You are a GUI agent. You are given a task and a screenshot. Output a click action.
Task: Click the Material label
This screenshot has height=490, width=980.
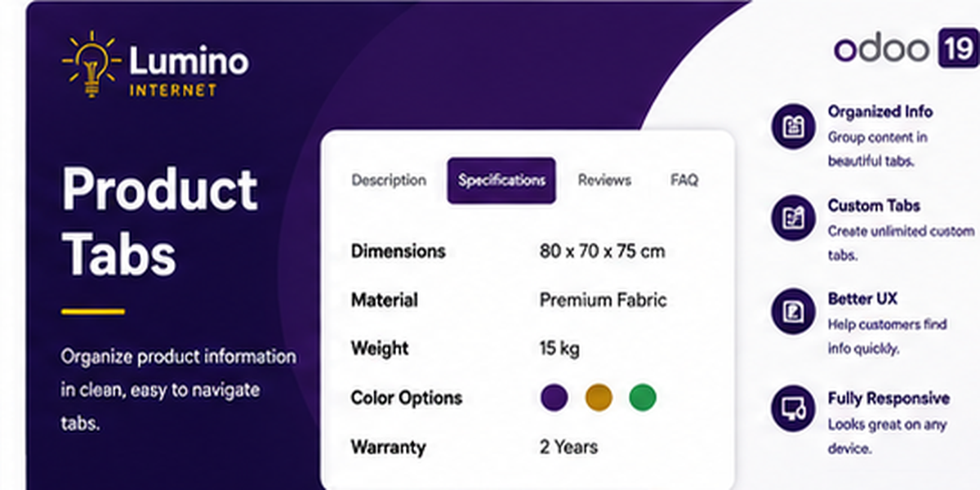tap(385, 300)
